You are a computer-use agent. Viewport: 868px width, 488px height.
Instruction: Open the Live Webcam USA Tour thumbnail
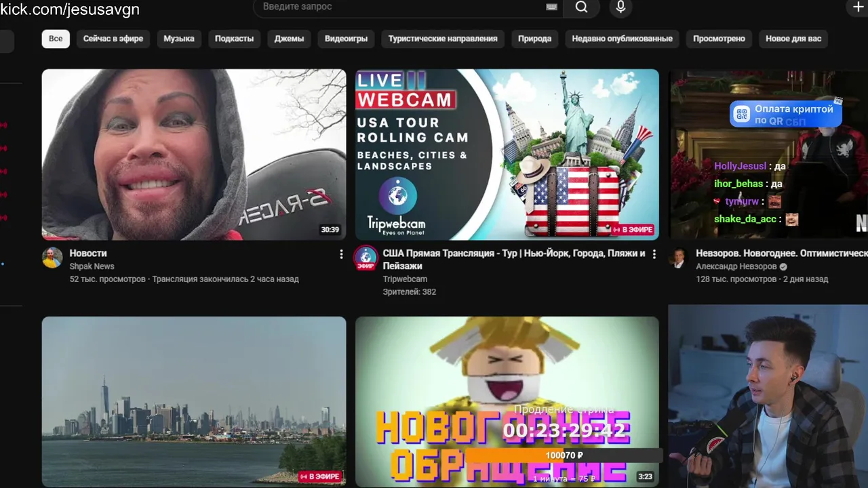507,155
